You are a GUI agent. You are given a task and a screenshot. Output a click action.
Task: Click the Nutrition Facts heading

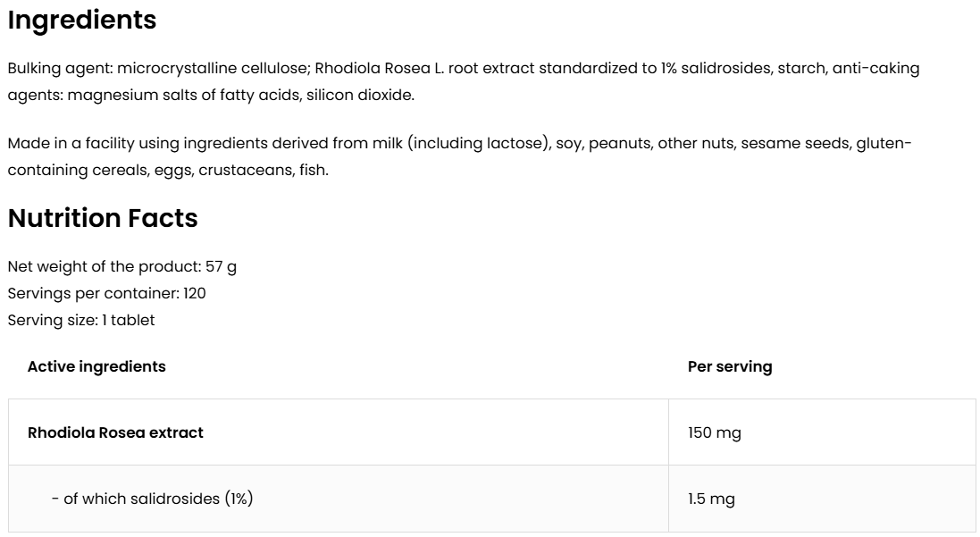(x=103, y=218)
